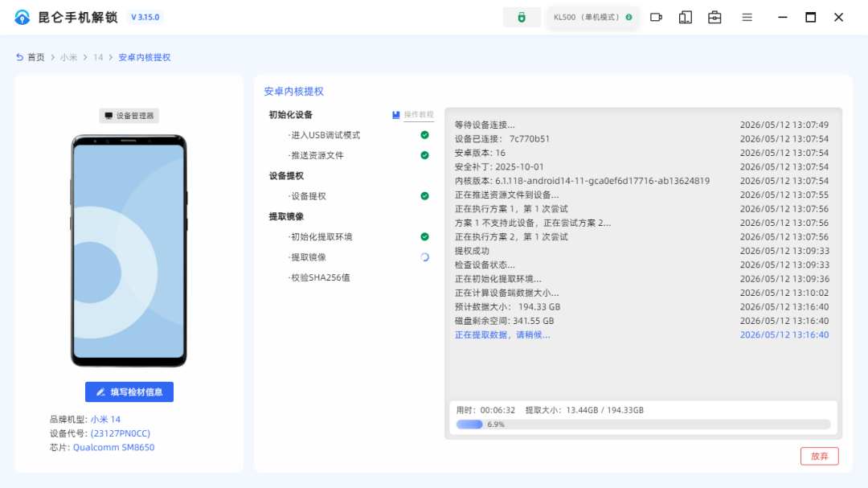Click the 安卓版本: 16 log line
Screen dimensions: 868x488
pyautogui.click(x=479, y=153)
